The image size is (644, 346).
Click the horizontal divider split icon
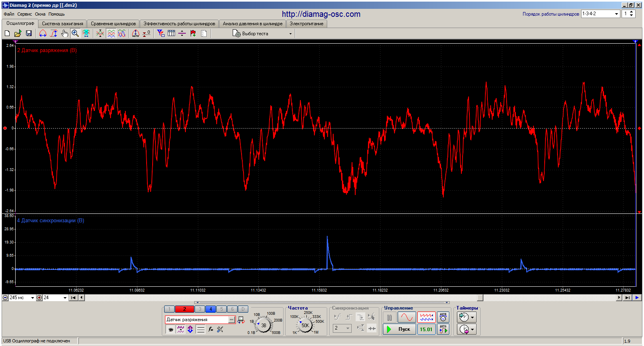pyautogui.click(x=182, y=34)
